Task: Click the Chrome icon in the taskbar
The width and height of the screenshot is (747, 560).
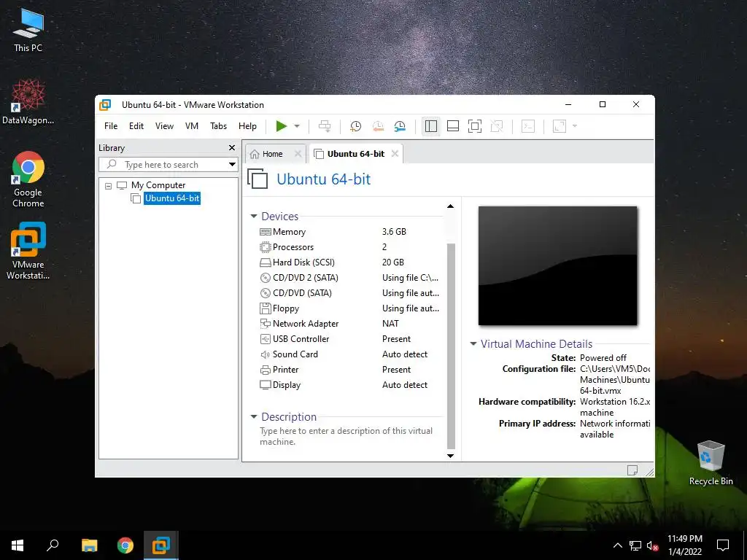Action: [x=125, y=545]
